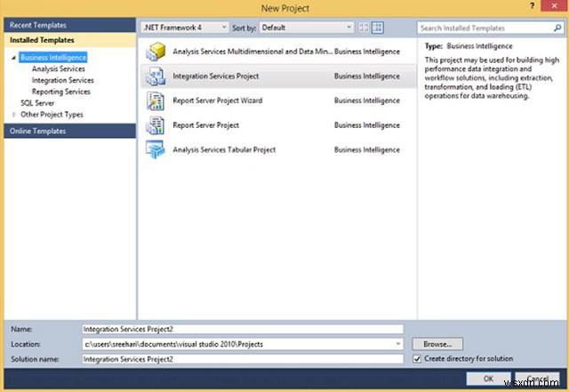Click the Analysis Services Tabular Project icon
The image size is (569, 392).
156,149
